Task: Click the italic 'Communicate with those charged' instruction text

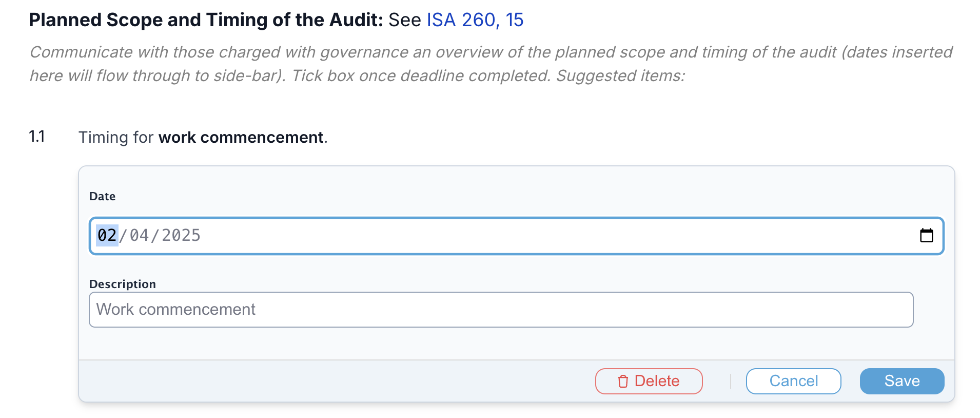Action: pos(491,64)
